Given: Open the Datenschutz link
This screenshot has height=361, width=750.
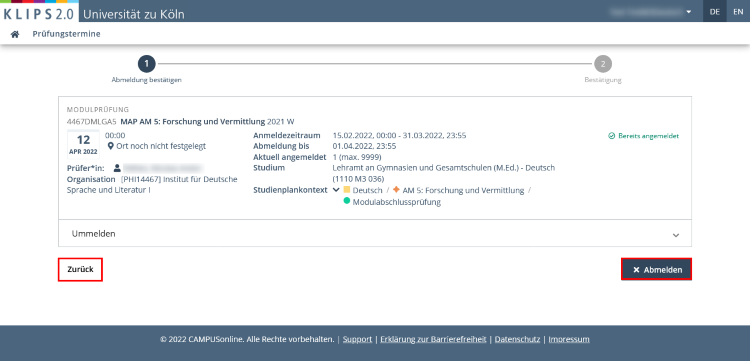Looking at the screenshot, I should tap(518, 339).
